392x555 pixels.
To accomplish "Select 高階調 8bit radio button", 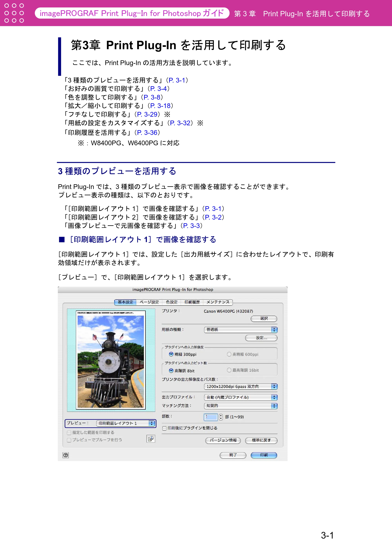I will click(x=171, y=370).
